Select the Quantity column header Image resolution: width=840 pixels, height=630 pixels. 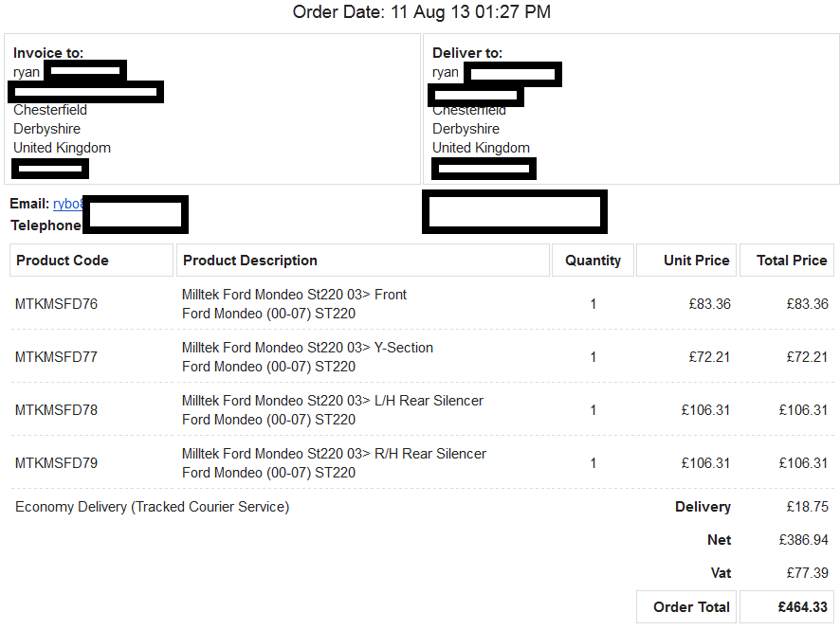pos(593,261)
